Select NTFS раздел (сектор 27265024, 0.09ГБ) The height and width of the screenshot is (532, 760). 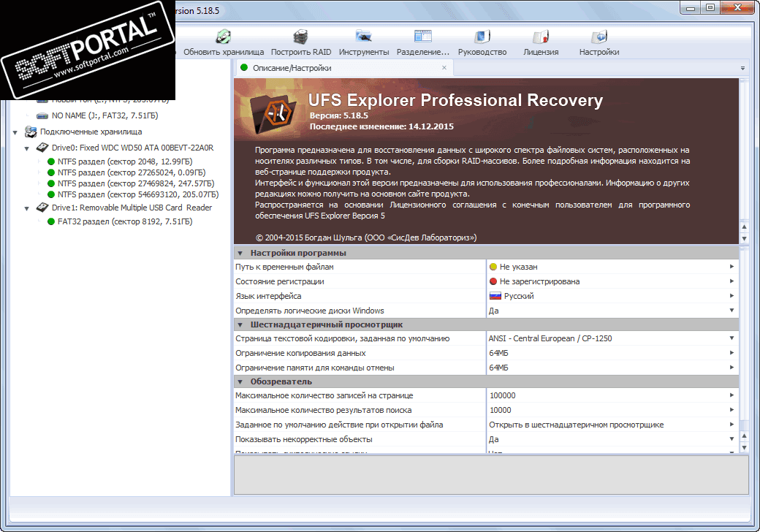pos(132,172)
